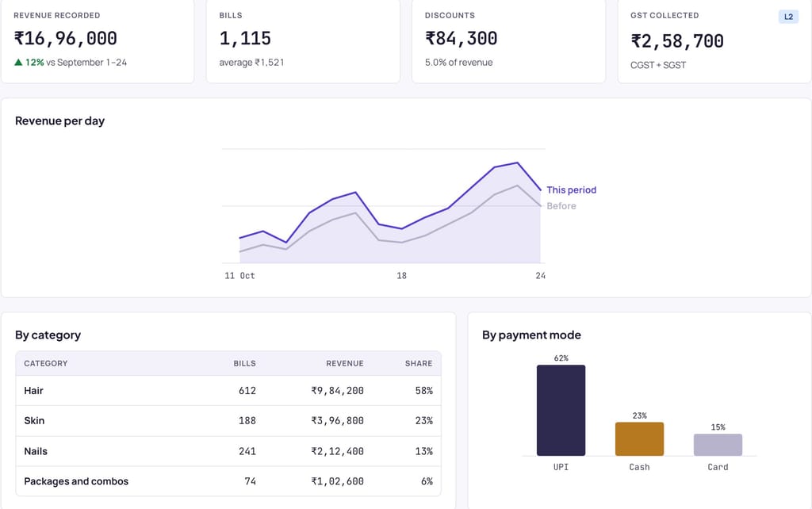Click the Packages bills count 74
The image size is (812, 509).
pyautogui.click(x=250, y=481)
